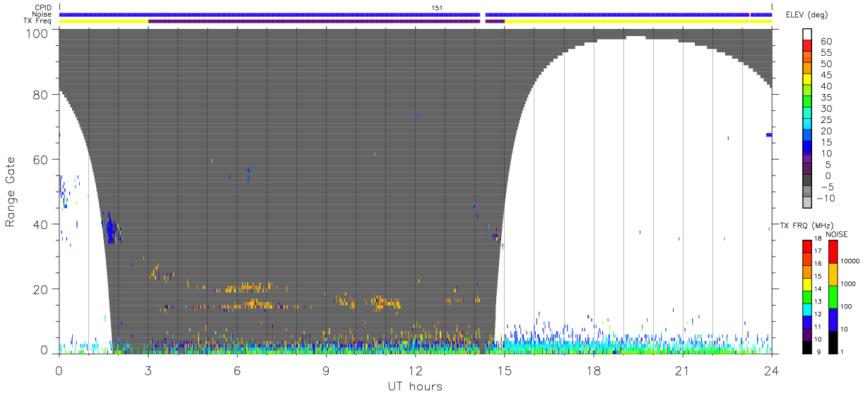Click x-axis tick label '9'
868x401 pixels.
(327, 371)
